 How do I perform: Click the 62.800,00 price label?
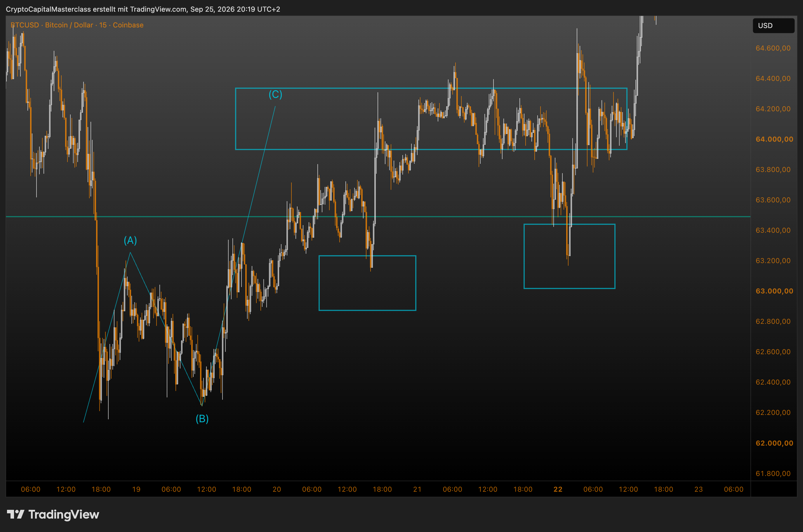coord(773,321)
